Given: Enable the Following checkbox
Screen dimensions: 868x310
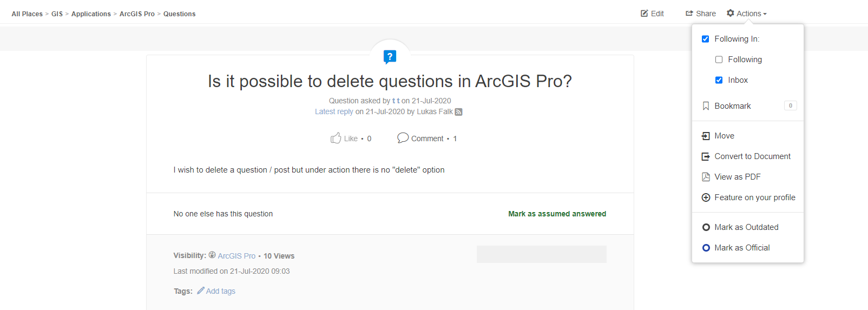Looking at the screenshot, I should (719, 60).
